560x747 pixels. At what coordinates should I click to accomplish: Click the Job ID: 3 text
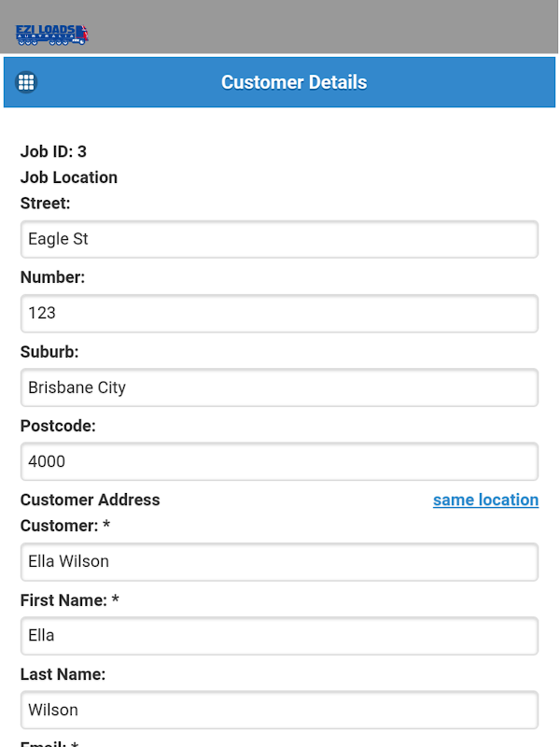tap(53, 151)
